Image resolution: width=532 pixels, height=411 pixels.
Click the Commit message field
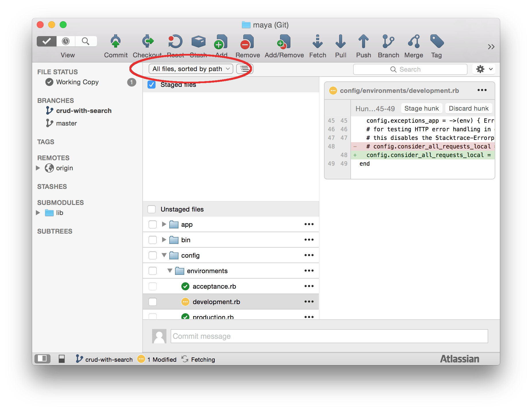click(329, 336)
